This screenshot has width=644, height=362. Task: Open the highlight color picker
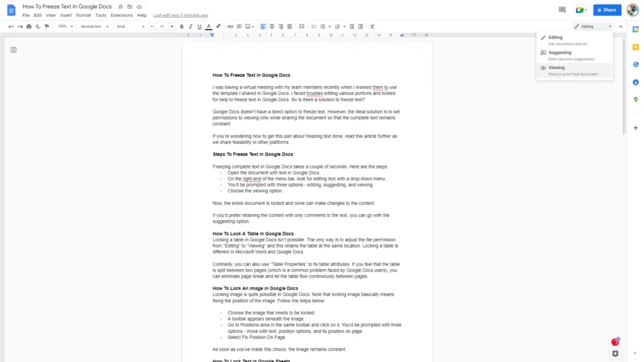pos(218,26)
